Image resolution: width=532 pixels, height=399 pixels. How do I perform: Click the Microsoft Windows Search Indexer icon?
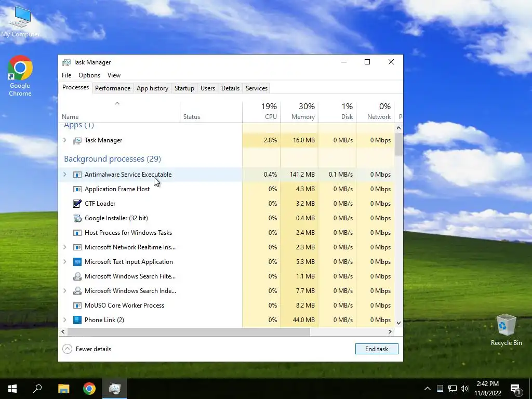pyautogui.click(x=77, y=291)
